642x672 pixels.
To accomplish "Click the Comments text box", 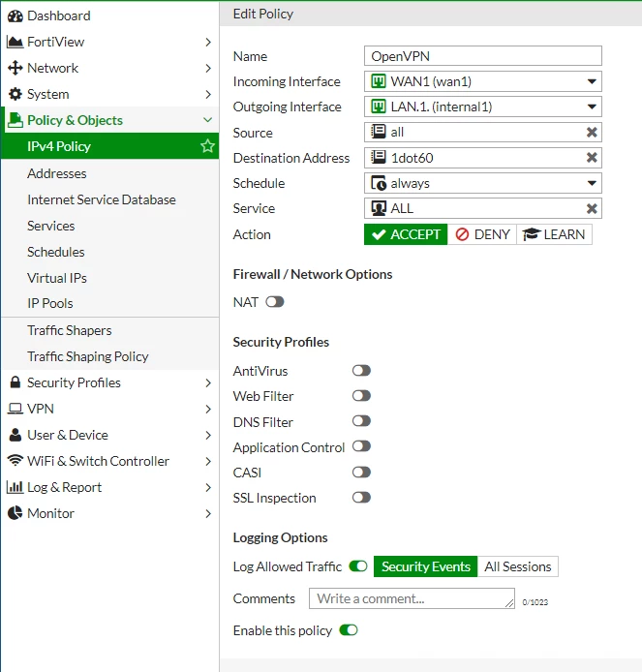I will [x=412, y=598].
